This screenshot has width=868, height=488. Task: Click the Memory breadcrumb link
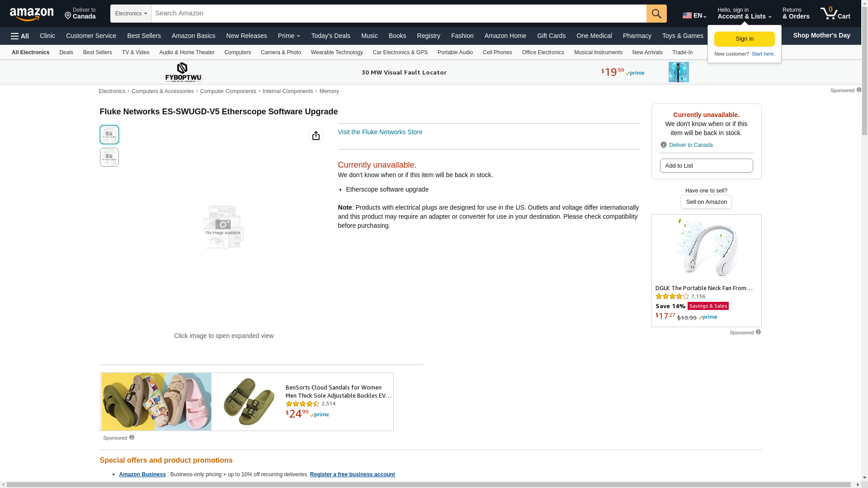tap(329, 91)
